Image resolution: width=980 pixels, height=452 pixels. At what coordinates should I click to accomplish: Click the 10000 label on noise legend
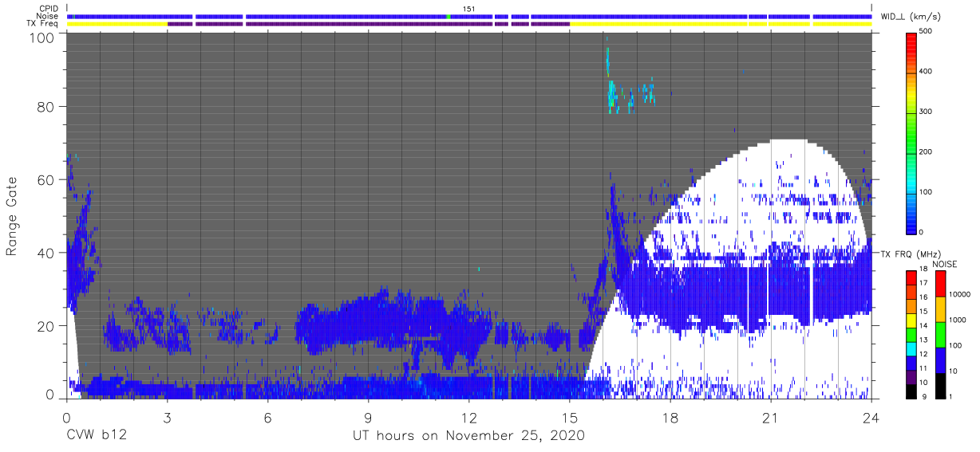958,295
